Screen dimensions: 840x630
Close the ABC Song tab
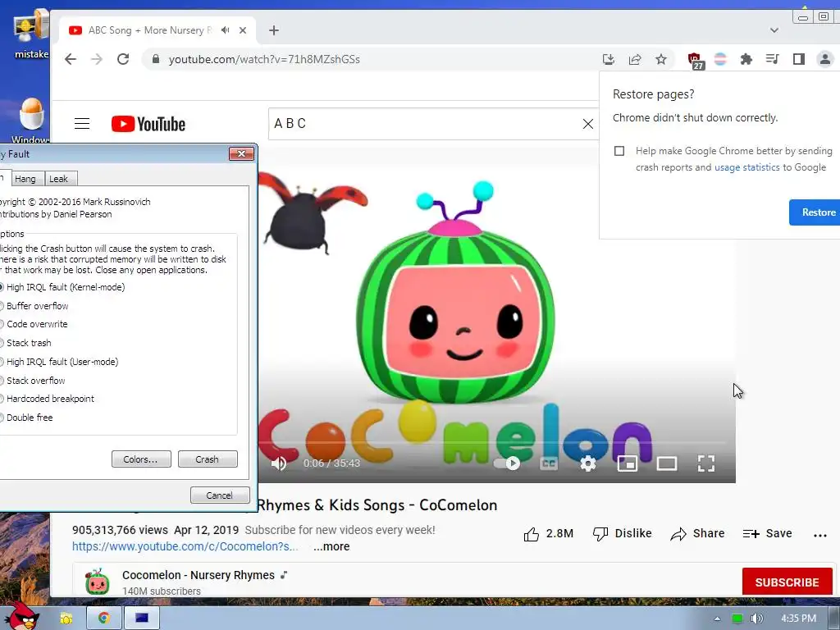click(243, 30)
